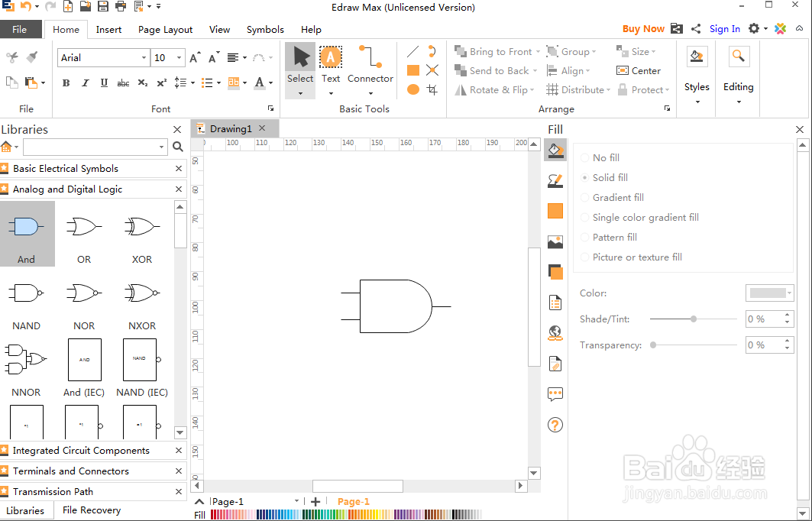Select the rectangle shape tool
Viewport: 812px width, 521px height.
(x=412, y=70)
